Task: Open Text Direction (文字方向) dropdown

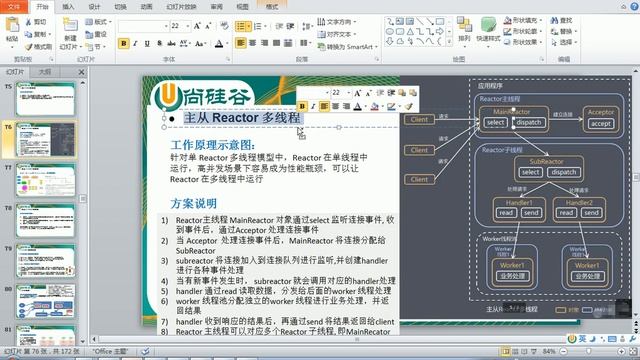Action: (x=337, y=22)
